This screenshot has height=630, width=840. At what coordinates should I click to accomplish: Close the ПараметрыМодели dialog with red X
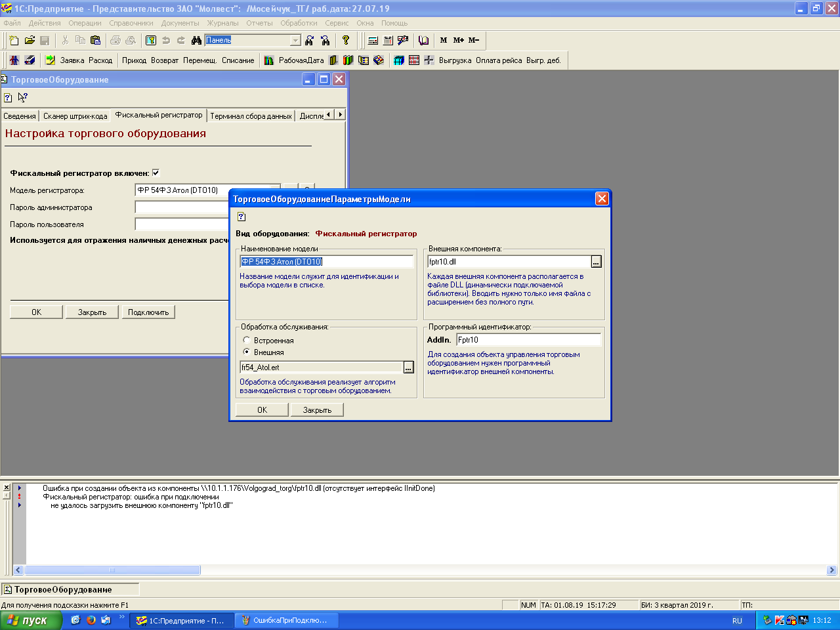coord(602,199)
